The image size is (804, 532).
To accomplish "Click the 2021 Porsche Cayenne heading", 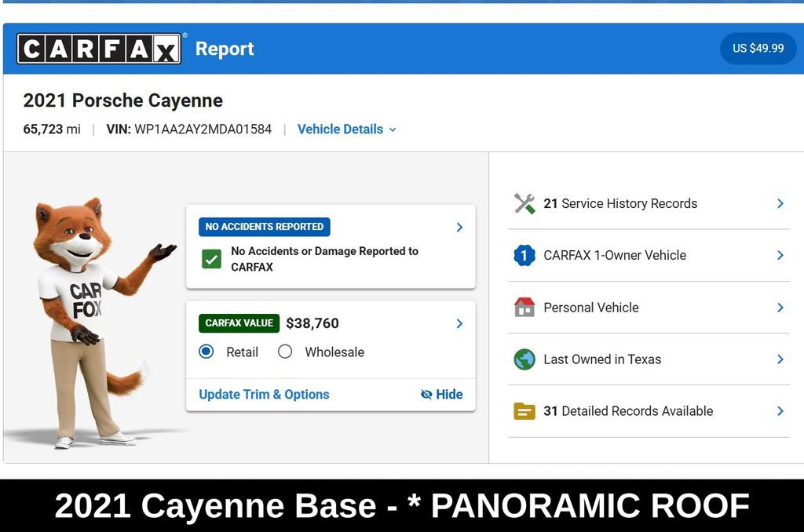I will [123, 100].
